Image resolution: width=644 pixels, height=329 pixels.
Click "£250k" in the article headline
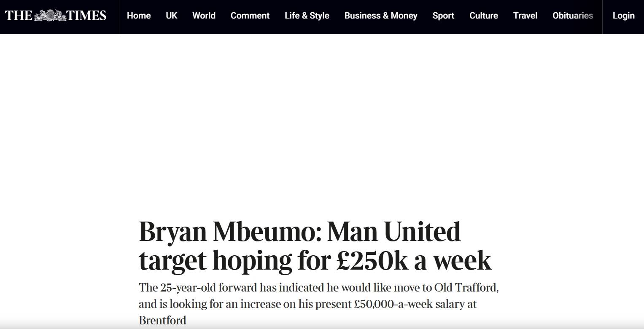pos(372,260)
